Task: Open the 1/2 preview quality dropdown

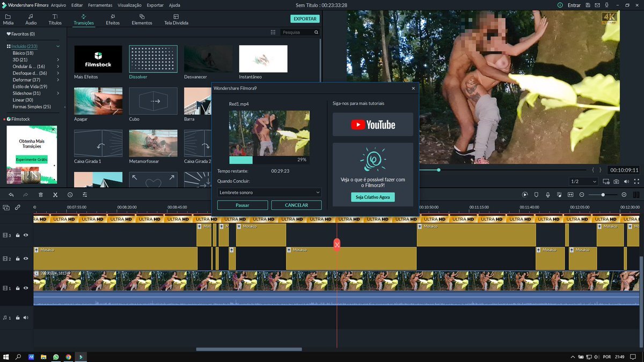Action: [x=583, y=182]
